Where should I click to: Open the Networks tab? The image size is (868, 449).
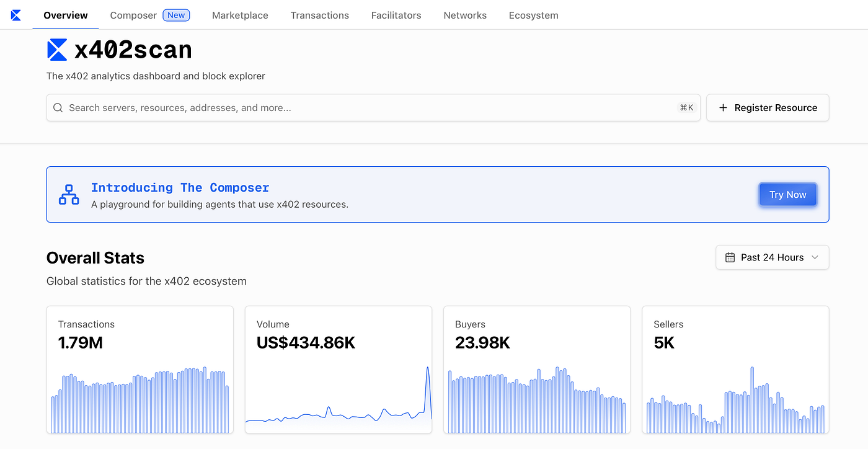click(x=465, y=16)
